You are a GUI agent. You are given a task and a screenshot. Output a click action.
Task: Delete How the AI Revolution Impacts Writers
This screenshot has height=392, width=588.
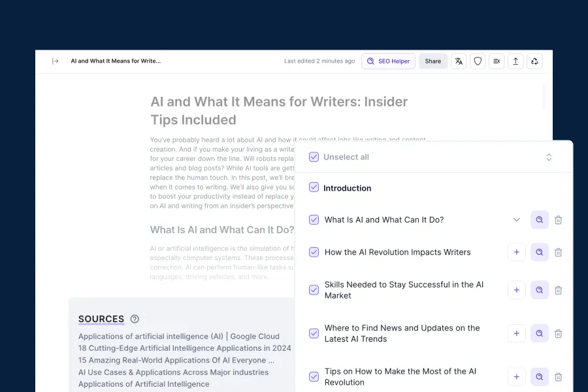pyautogui.click(x=559, y=252)
